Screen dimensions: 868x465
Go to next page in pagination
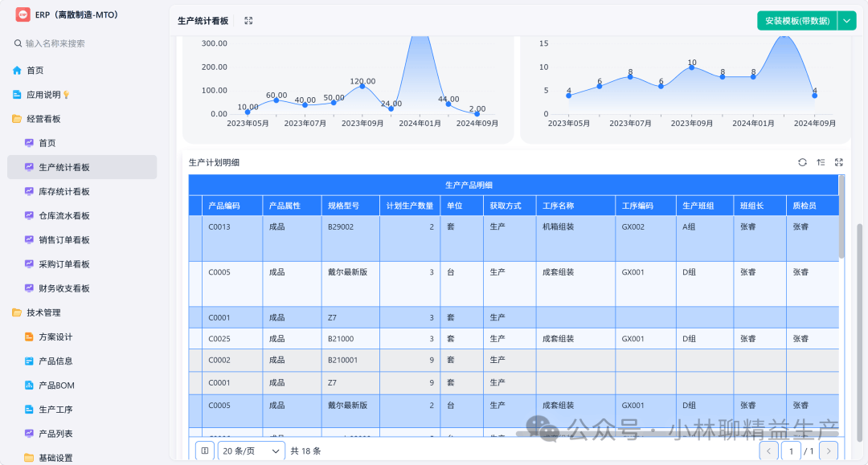(x=828, y=451)
